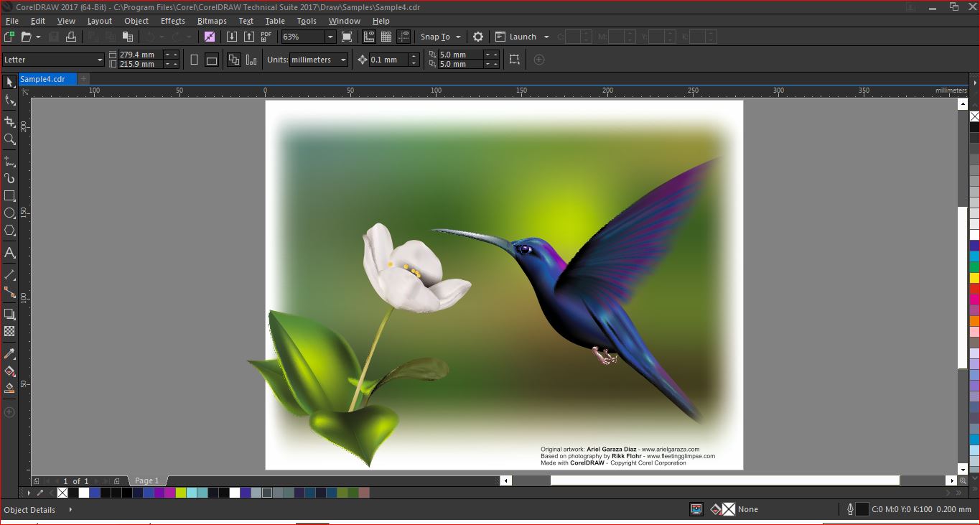Screen dimensions: 980x525
Task: Choose the Transparency tool
Action: pyautogui.click(x=9, y=332)
